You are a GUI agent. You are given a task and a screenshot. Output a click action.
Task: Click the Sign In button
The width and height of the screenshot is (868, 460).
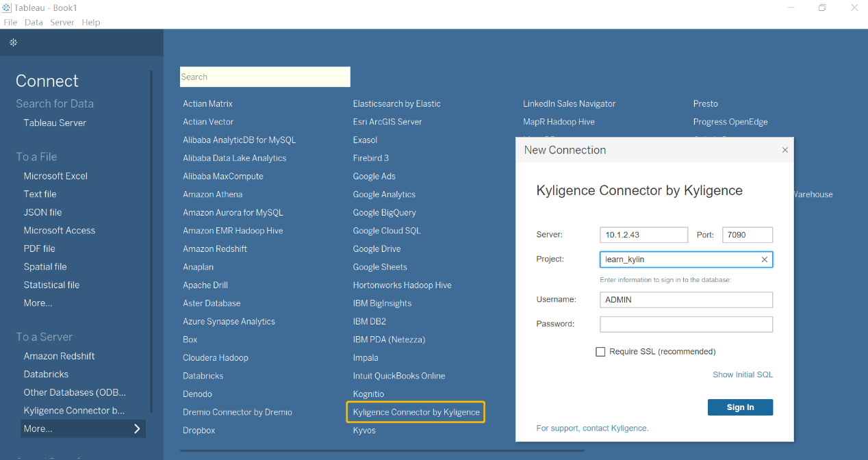click(x=740, y=407)
